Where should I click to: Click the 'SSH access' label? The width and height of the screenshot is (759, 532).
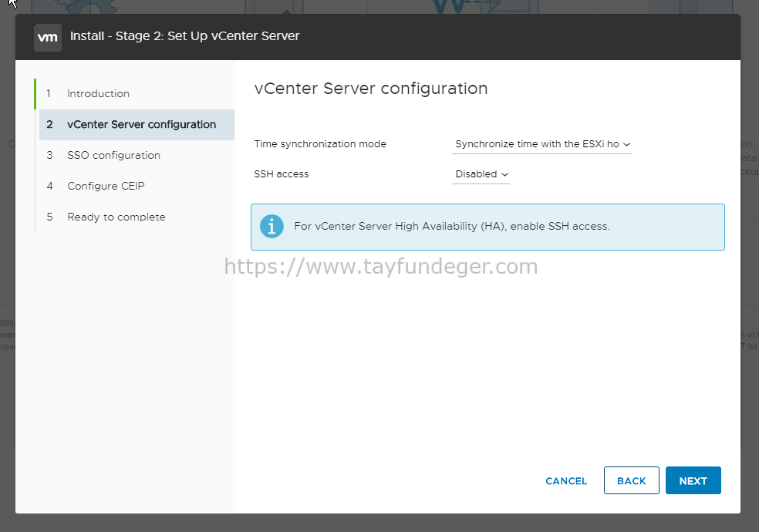click(282, 174)
